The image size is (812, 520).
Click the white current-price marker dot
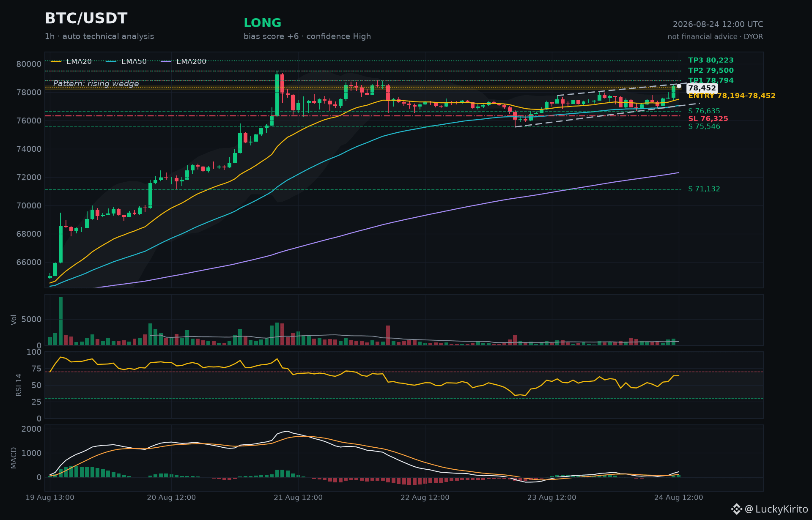[x=679, y=86]
